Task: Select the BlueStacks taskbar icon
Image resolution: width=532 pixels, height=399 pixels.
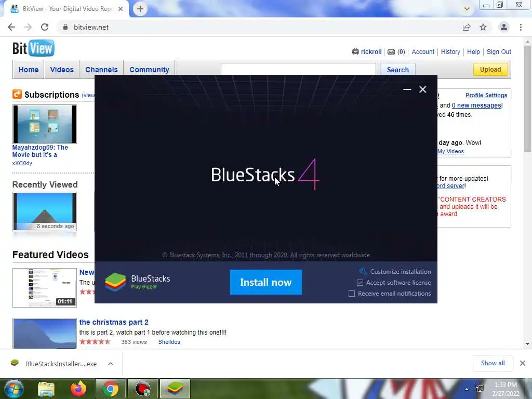Action: click(x=175, y=389)
